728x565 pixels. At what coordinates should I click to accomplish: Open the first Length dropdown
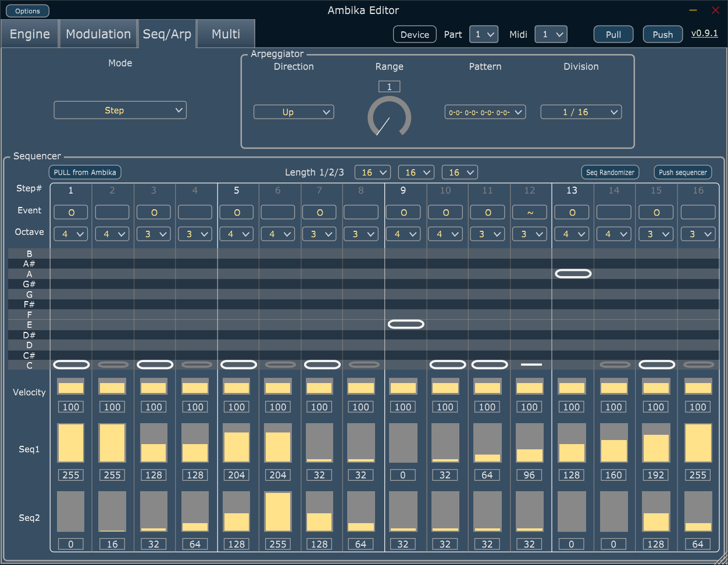coord(373,172)
